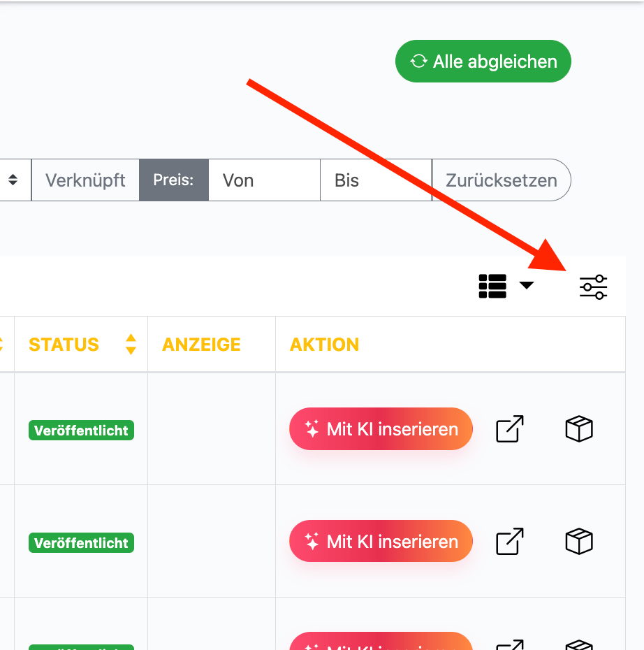
Task: Click sparkle icon in first KI button
Action: click(x=312, y=429)
